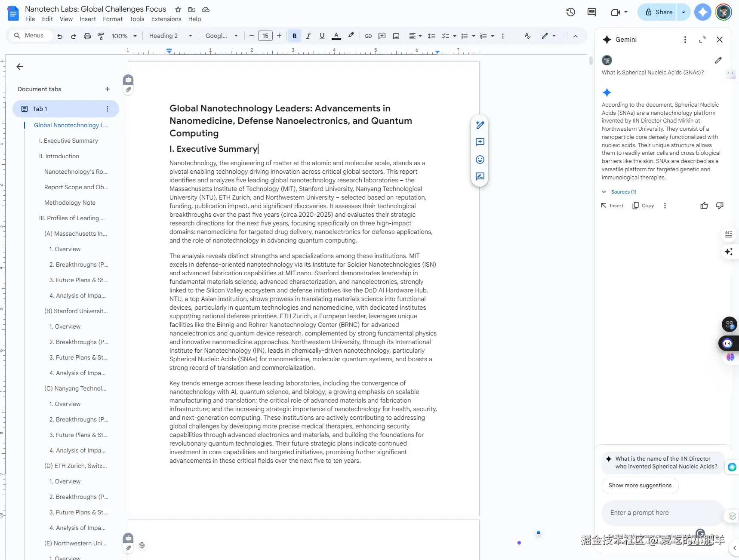
Task: Click the Share button
Action: pyautogui.click(x=658, y=12)
